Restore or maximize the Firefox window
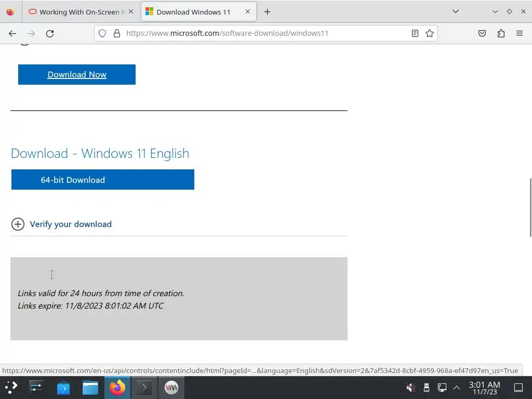This screenshot has width=532, height=399. tap(509, 11)
